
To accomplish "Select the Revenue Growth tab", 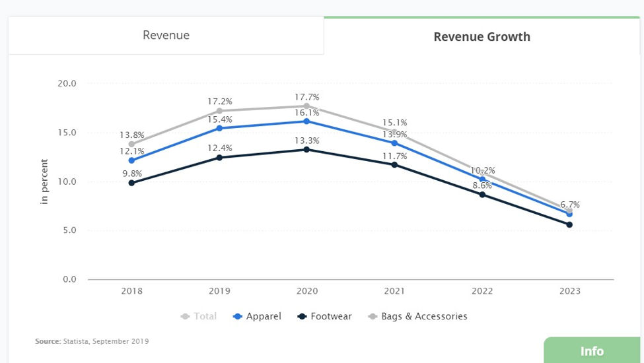I will 482,36.
